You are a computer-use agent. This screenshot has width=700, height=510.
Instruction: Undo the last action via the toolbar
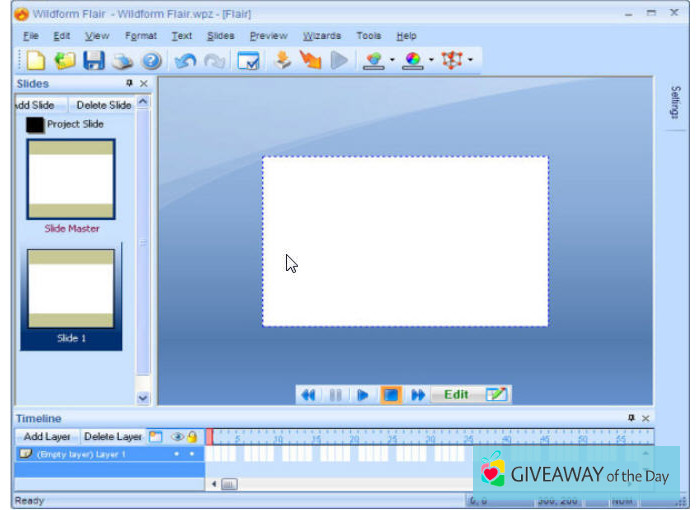[x=185, y=61]
